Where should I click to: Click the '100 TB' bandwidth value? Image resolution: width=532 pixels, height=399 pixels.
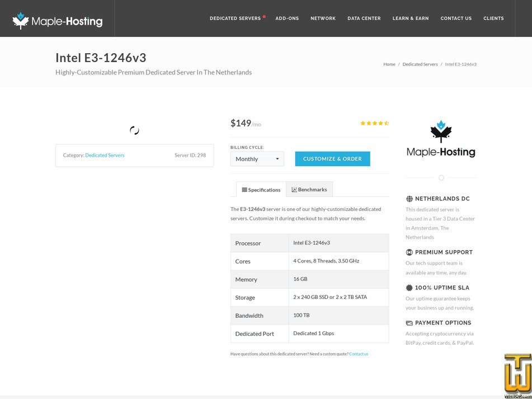tap(302, 315)
